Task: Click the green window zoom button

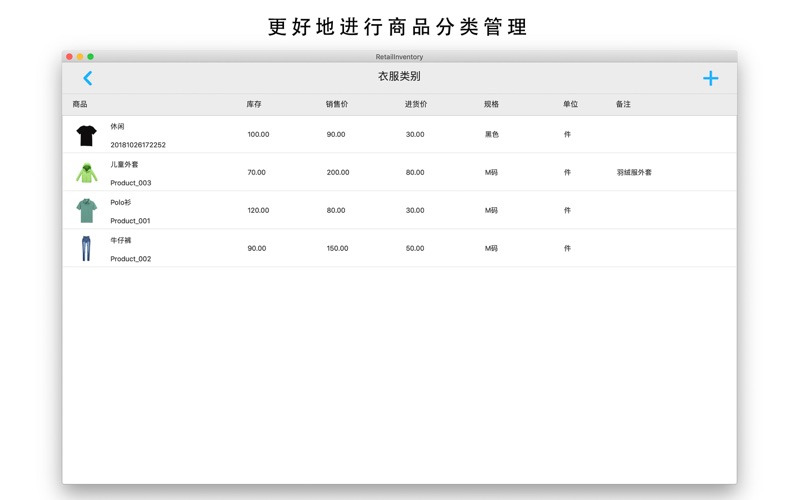Action: pyautogui.click(x=91, y=57)
